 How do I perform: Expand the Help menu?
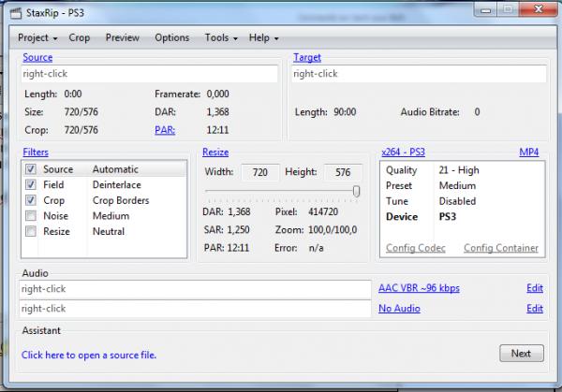point(263,37)
